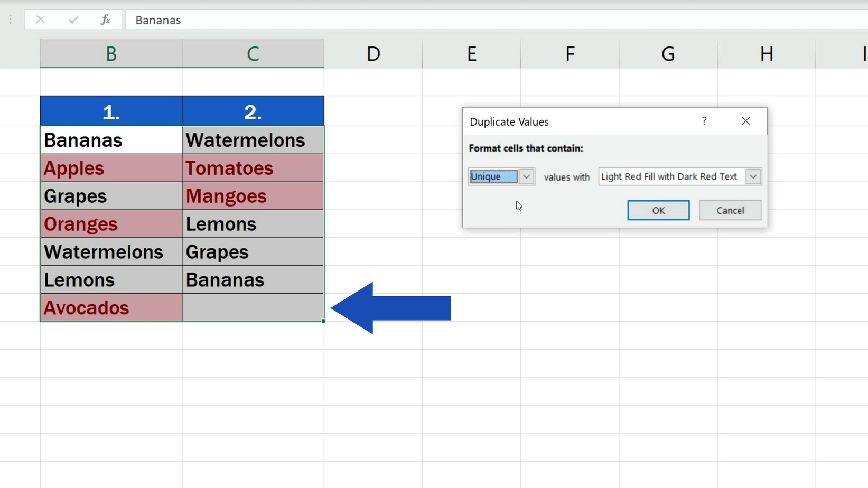The height and width of the screenshot is (488, 868).
Task: Select column G header
Action: point(668,53)
